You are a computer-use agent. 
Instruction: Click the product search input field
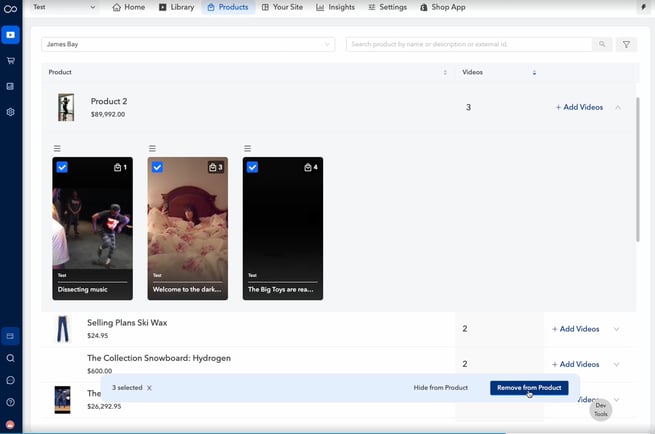[x=468, y=45]
